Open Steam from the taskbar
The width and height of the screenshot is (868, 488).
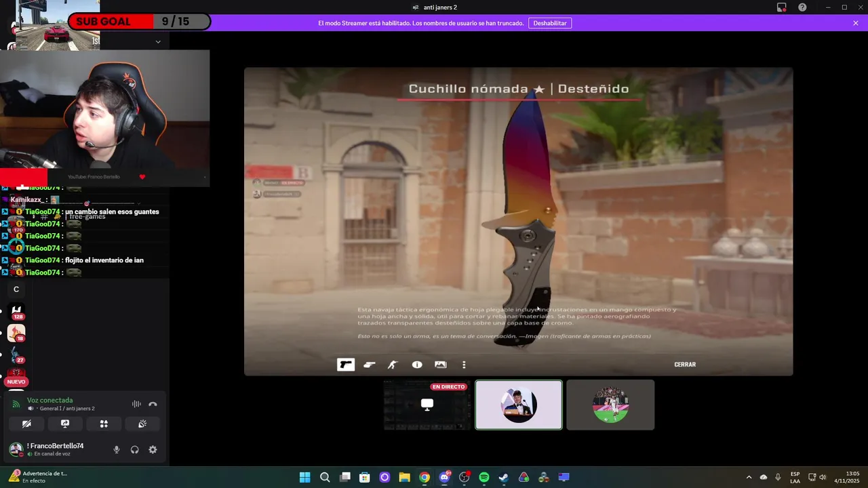tap(504, 477)
